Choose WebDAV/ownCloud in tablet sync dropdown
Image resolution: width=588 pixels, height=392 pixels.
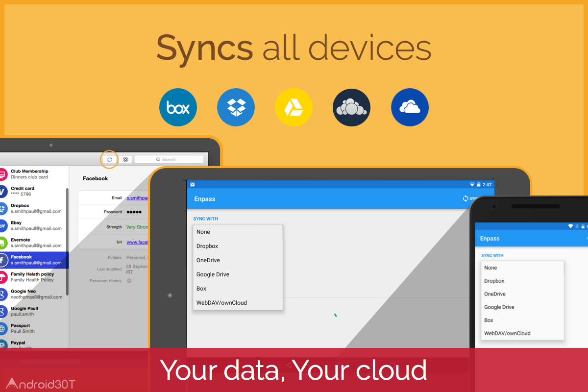pyautogui.click(x=238, y=303)
